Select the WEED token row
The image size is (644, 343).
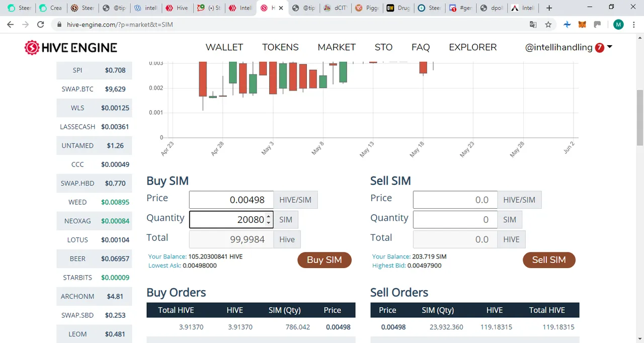pos(94,202)
